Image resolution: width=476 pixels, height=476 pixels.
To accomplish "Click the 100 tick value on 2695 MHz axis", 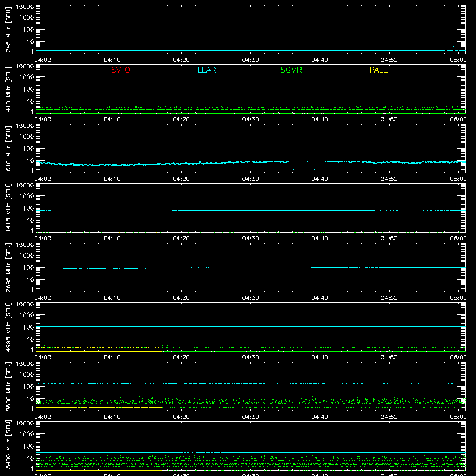I will [x=29, y=268].
